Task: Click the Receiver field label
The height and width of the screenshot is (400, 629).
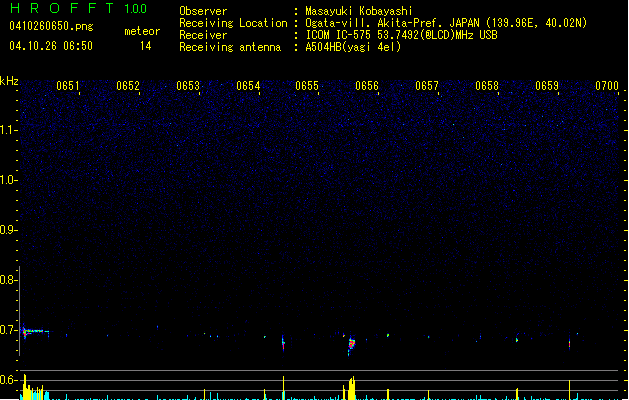Action: 203,35
